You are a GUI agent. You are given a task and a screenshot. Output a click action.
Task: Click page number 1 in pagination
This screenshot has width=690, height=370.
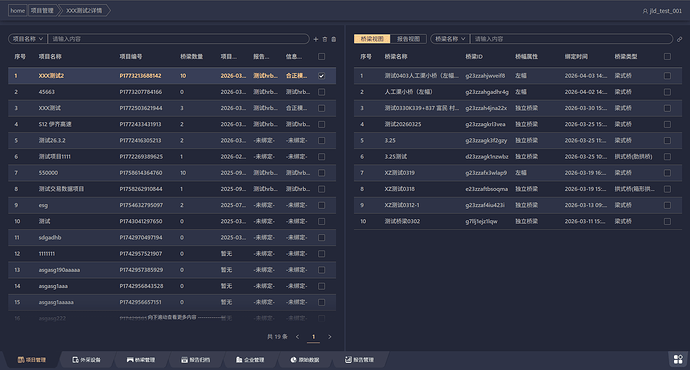click(313, 337)
